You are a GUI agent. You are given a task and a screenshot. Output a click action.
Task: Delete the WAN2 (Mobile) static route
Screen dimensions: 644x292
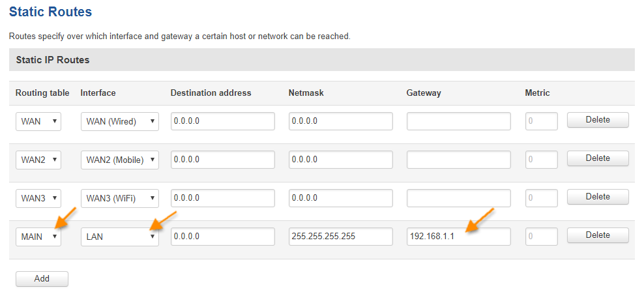click(x=598, y=158)
